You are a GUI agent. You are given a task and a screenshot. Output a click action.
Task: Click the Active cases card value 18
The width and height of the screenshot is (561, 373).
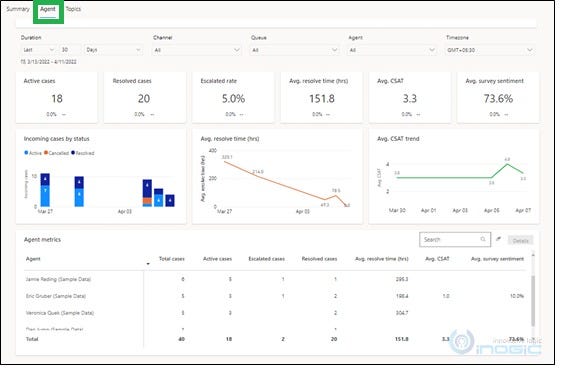(57, 98)
